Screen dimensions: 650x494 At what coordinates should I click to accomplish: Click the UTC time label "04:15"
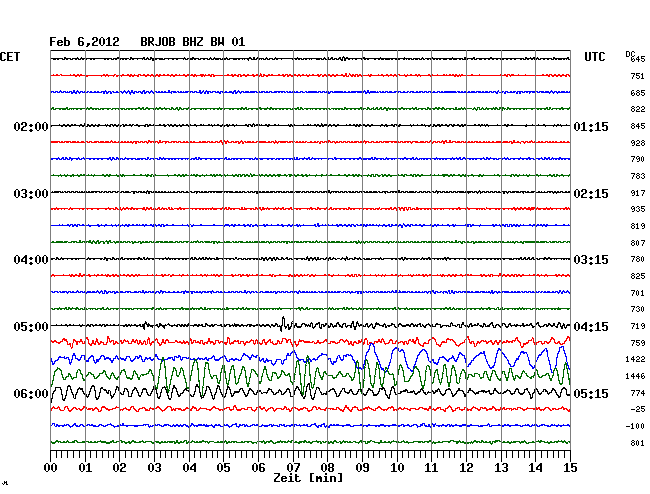(x=591, y=327)
